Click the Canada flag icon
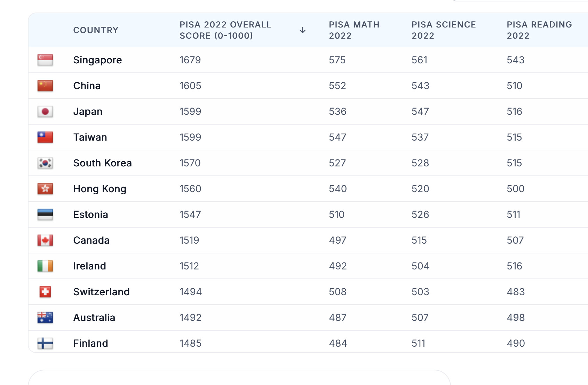Image resolution: width=588 pixels, height=385 pixels. pyautogui.click(x=45, y=241)
